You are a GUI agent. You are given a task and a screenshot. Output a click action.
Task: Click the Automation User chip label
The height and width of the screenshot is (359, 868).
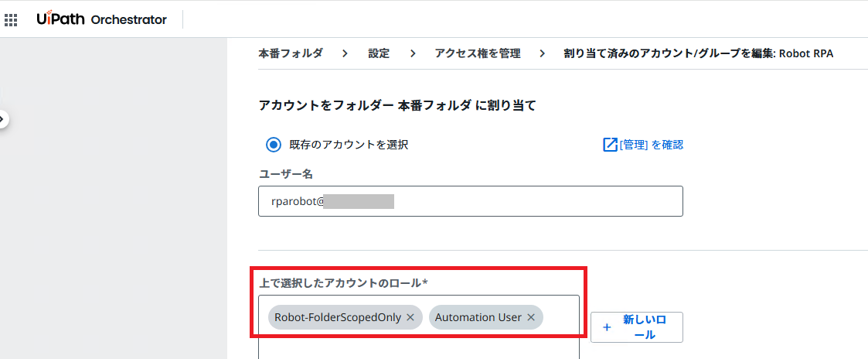click(478, 317)
